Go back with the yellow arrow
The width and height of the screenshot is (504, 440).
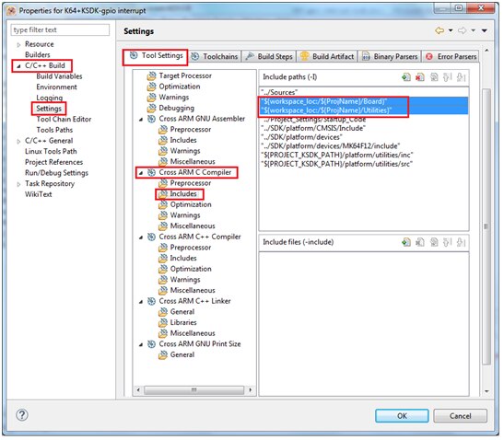click(x=440, y=30)
